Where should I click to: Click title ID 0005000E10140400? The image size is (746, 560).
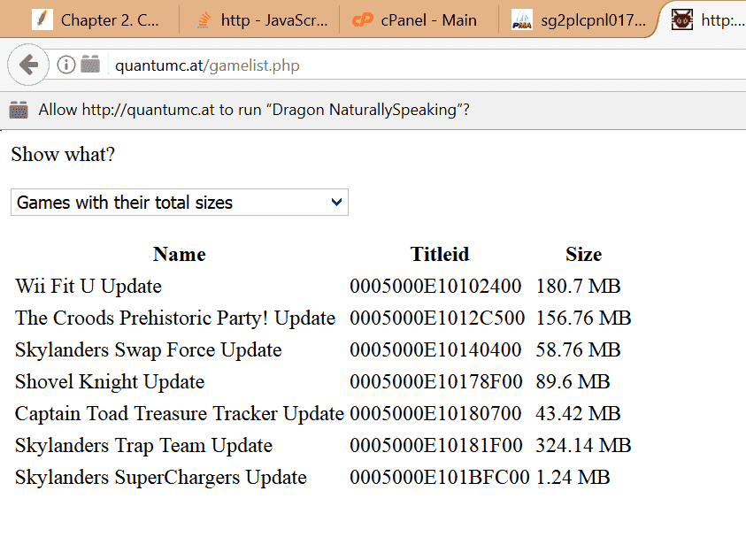pos(435,349)
